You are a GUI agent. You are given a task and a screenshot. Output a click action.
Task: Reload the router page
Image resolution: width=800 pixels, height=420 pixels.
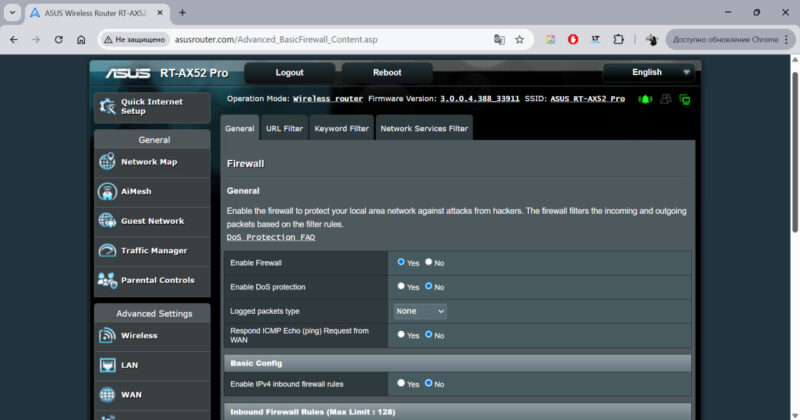59,39
